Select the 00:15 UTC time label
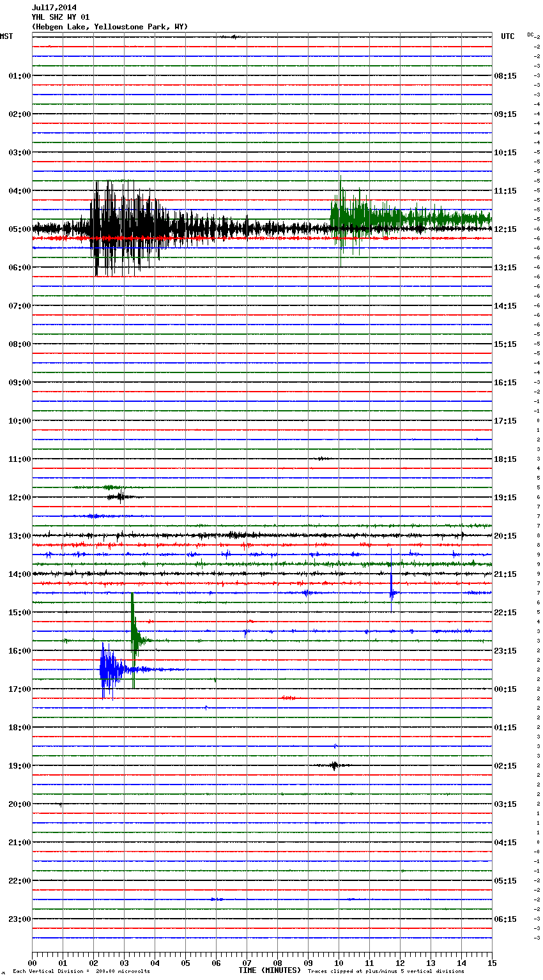The image size is (543, 980). pos(505,689)
